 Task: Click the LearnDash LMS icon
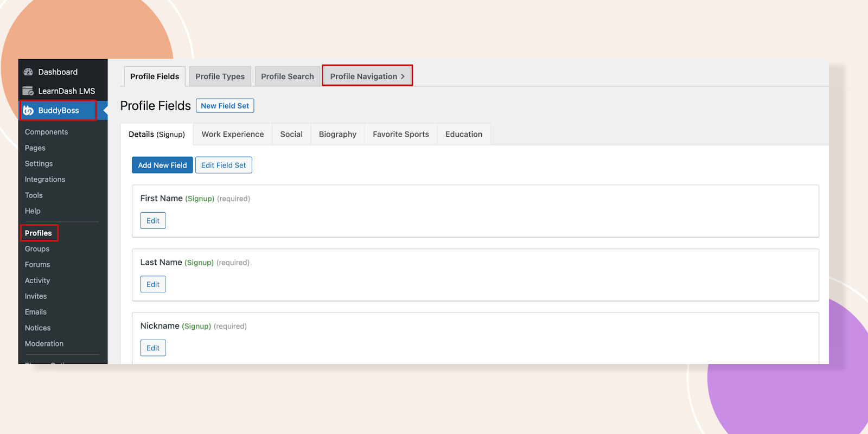tap(28, 91)
